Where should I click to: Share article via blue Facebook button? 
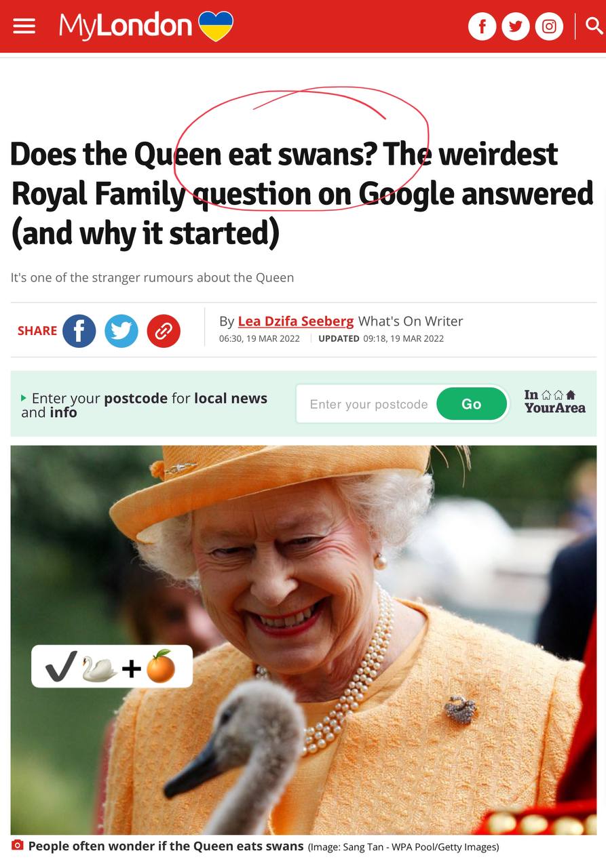tap(79, 331)
